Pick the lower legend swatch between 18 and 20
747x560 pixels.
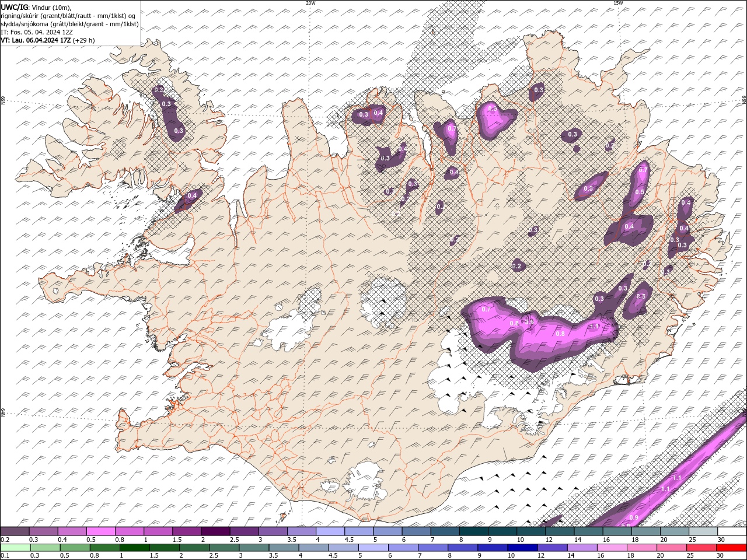(x=642, y=548)
